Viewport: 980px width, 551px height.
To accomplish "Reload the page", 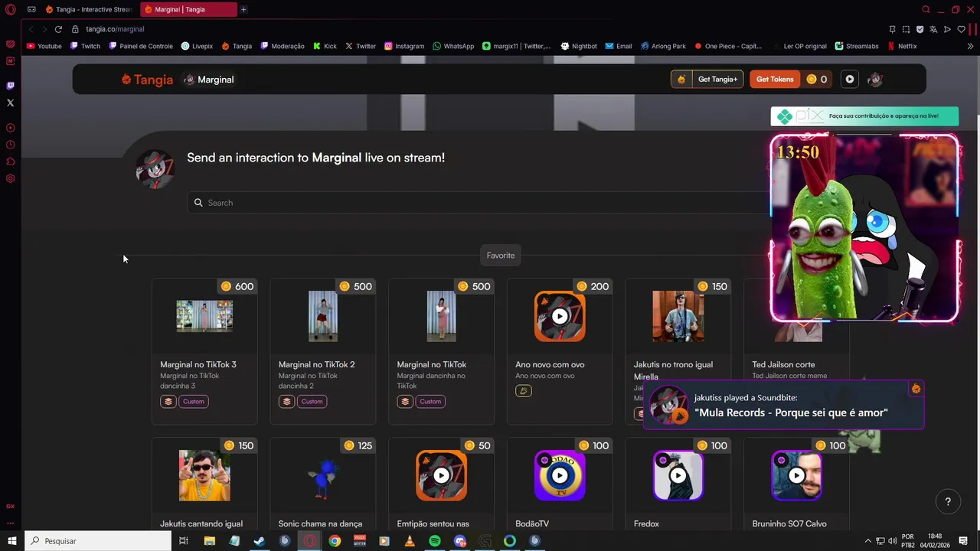I will [x=58, y=29].
